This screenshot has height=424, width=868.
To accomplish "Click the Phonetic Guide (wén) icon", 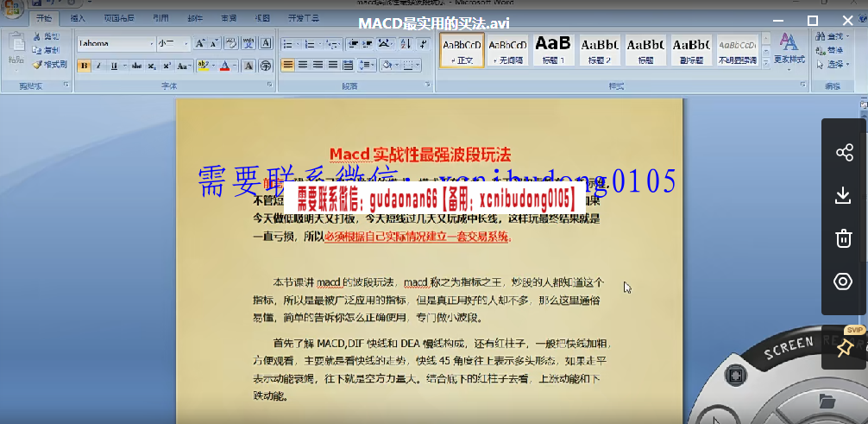I will click(x=249, y=43).
